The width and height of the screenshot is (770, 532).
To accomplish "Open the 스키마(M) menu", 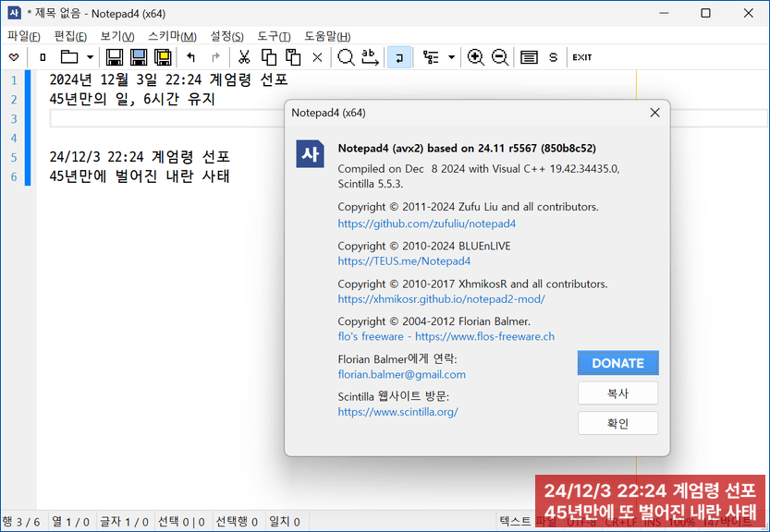I will pyautogui.click(x=172, y=36).
